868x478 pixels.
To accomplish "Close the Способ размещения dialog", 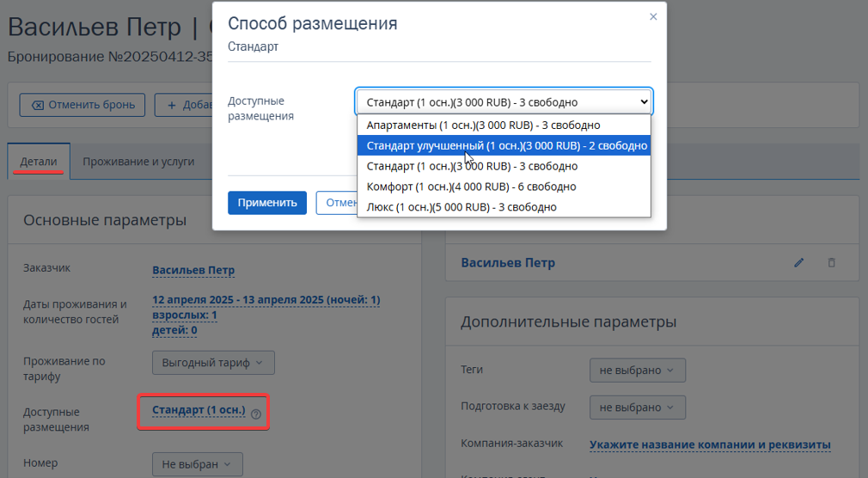I will [x=653, y=16].
